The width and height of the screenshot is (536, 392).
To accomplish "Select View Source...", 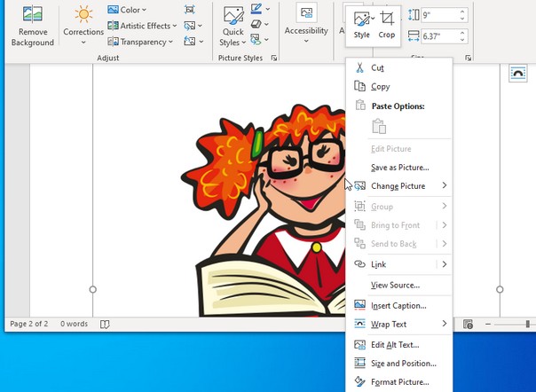I will point(399,285).
